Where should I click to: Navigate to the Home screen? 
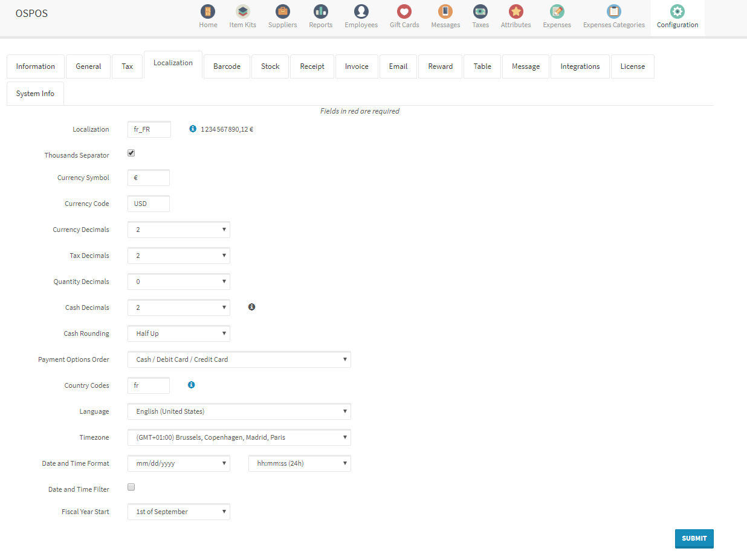click(208, 16)
